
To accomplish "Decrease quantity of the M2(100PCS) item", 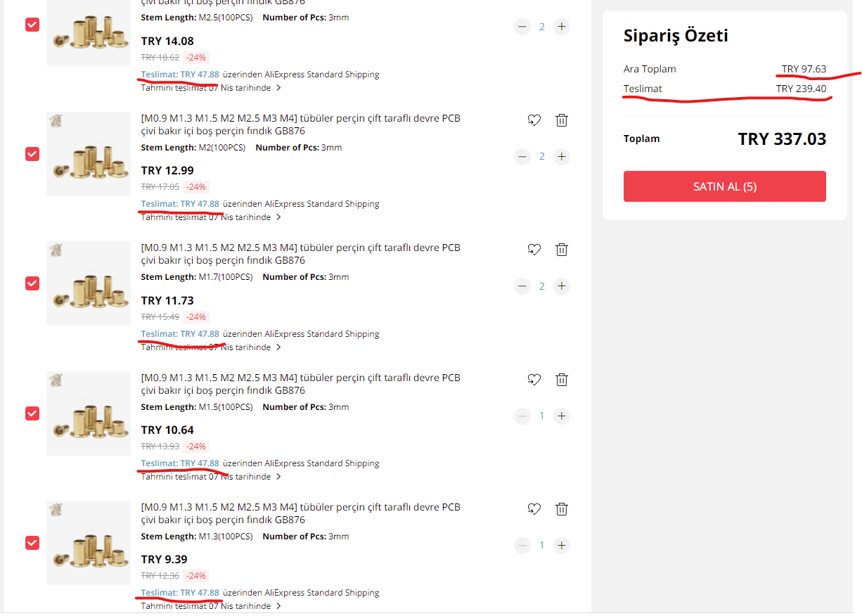I will [522, 156].
